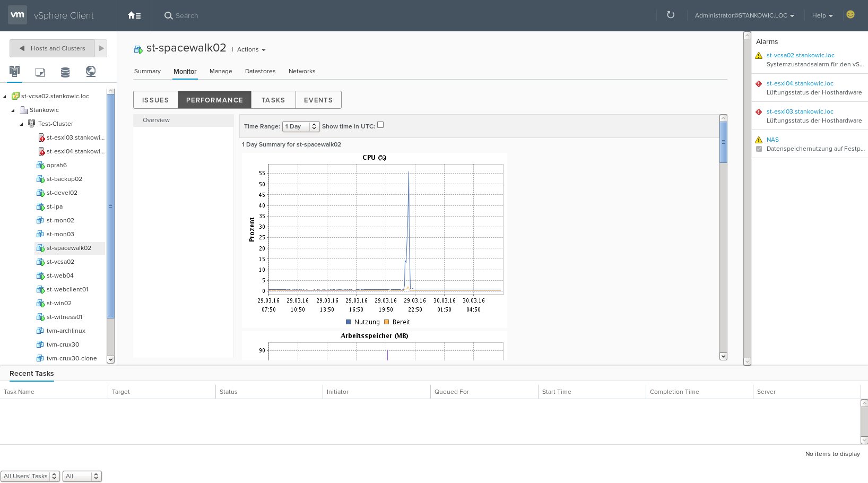Viewport: 868px width, 483px height.
Task: Sort by Task Name column
Action: pos(54,392)
